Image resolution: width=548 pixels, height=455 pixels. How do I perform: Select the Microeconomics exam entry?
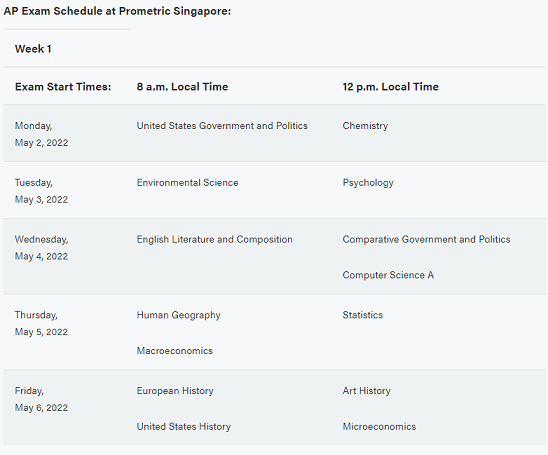click(379, 427)
